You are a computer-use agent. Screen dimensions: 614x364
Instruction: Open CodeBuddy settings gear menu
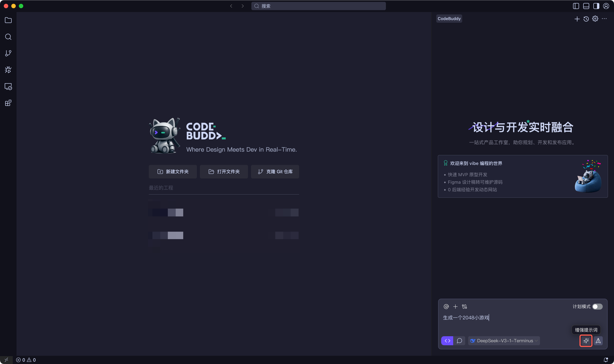[595, 19]
